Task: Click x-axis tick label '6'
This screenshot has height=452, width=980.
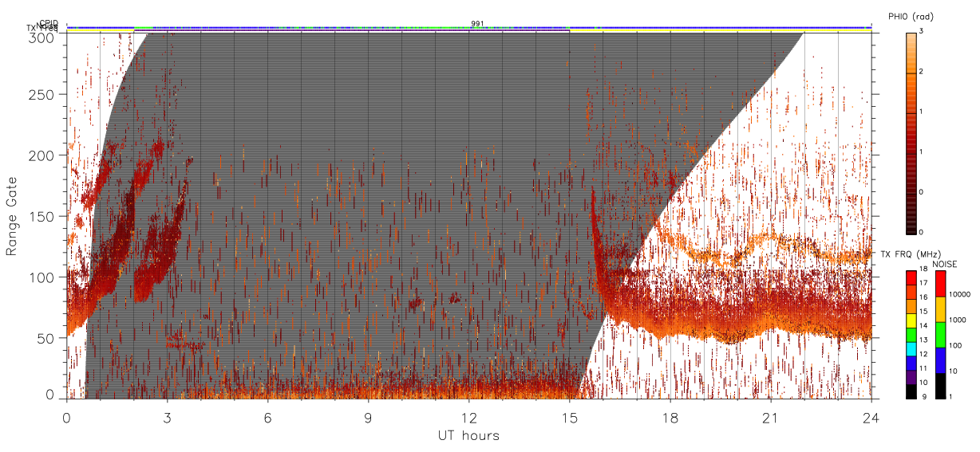Action: pyautogui.click(x=268, y=418)
